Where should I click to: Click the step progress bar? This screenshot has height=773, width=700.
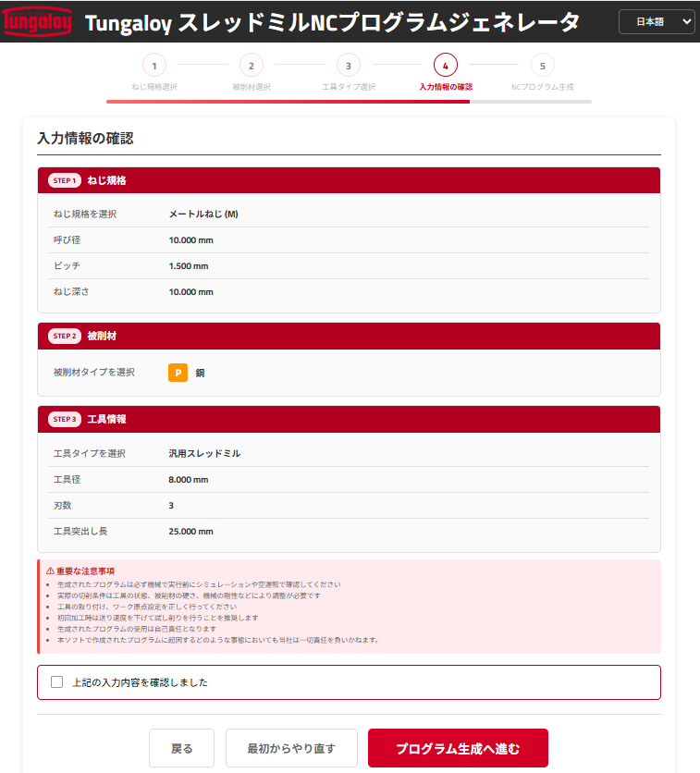pyautogui.click(x=349, y=102)
